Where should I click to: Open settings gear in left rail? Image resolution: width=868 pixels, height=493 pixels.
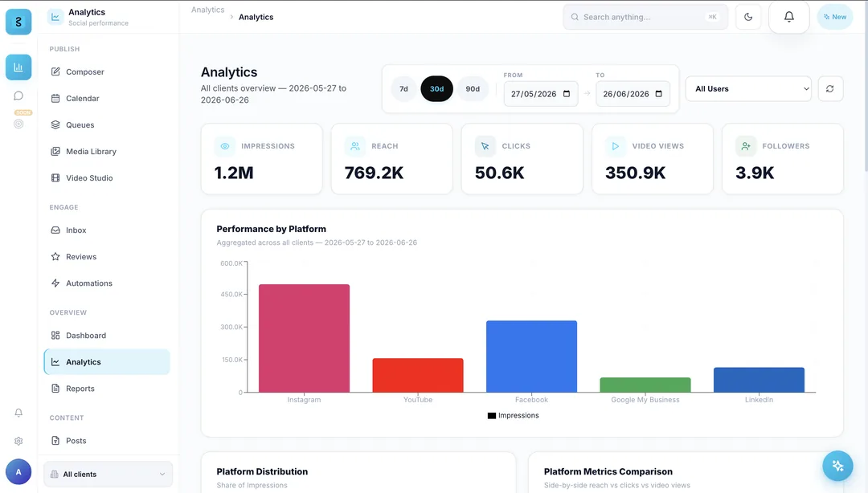coord(18,441)
